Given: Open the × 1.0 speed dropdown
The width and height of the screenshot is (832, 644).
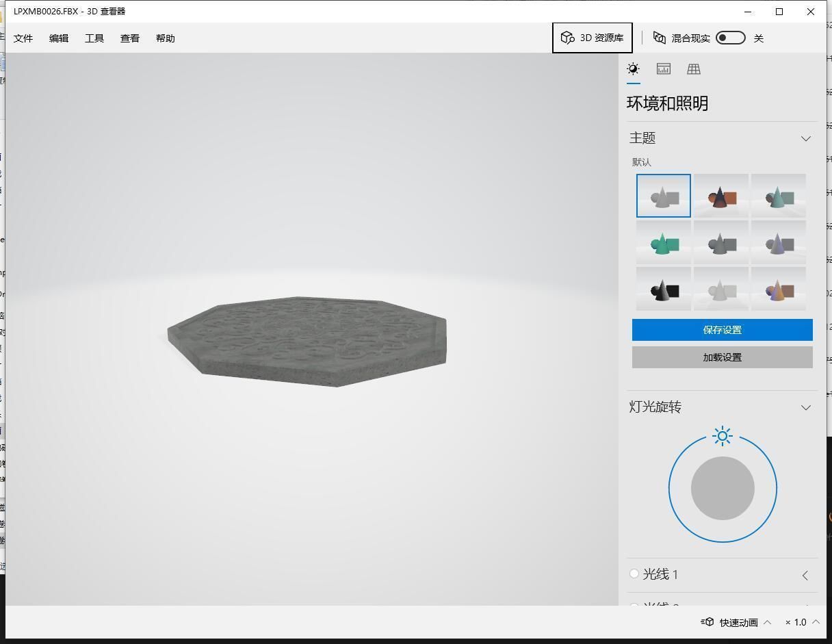Looking at the screenshot, I should [x=816, y=622].
